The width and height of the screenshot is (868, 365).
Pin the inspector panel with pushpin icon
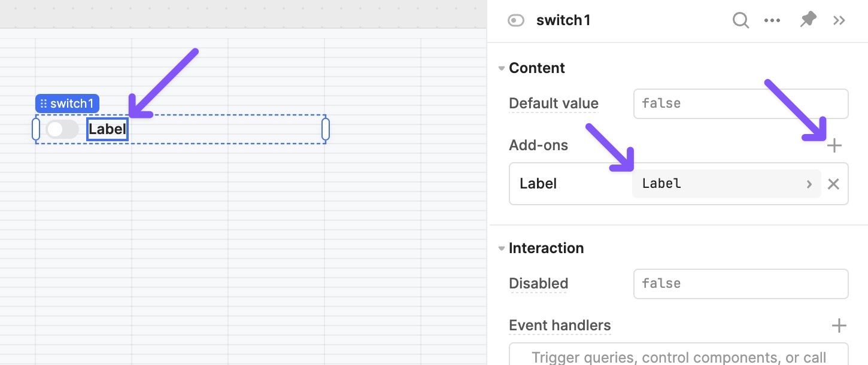(808, 20)
